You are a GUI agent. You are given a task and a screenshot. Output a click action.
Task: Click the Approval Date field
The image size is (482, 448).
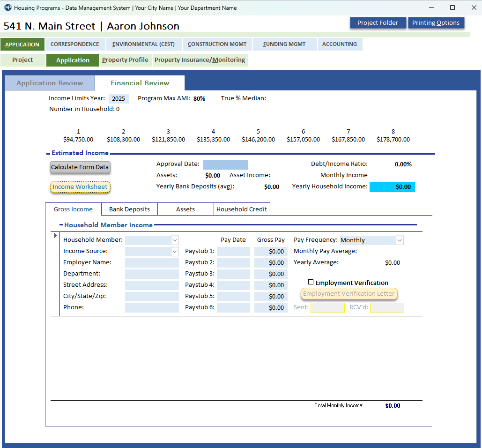tap(225, 164)
